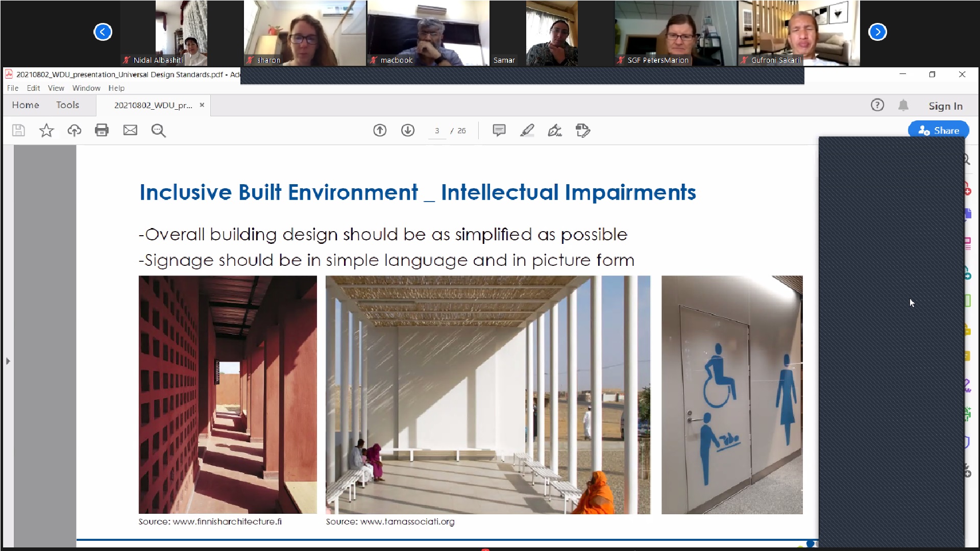Click the red brick corridor photo
The height and width of the screenshot is (551, 980).
228,394
